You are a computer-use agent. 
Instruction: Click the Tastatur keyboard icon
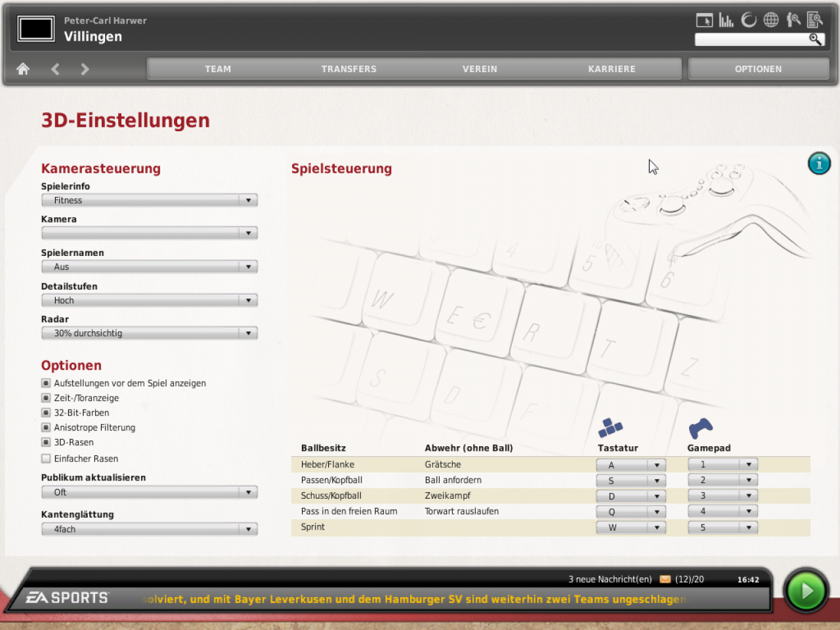610,428
